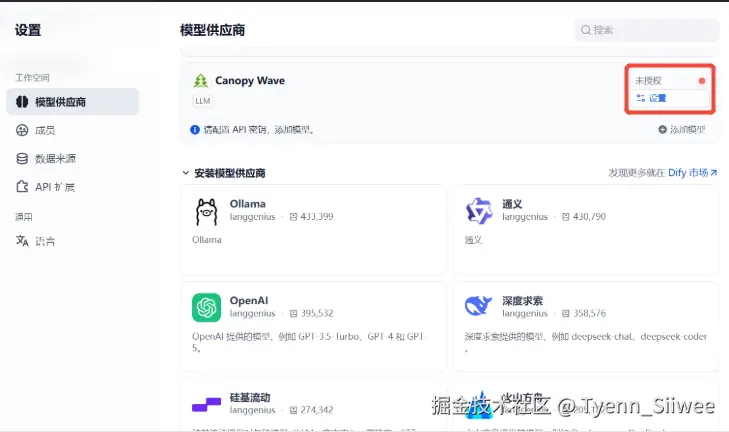The width and height of the screenshot is (729, 432).
Task: Click the puzzle icon for API 扩展
Action: click(22, 187)
